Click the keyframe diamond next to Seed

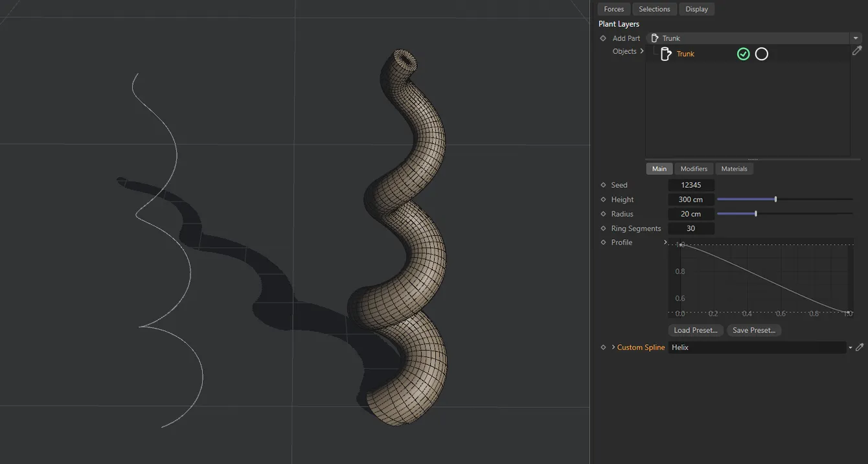click(603, 185)
